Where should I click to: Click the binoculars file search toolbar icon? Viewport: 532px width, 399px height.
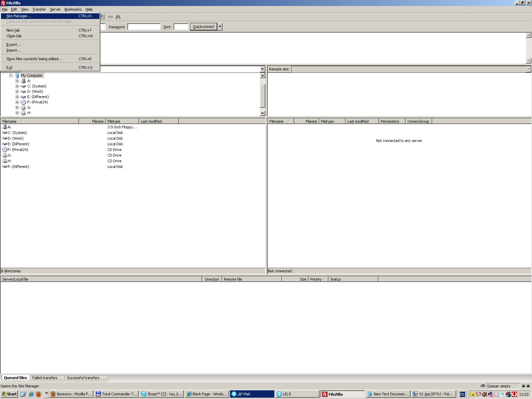[x=118, y=17]
